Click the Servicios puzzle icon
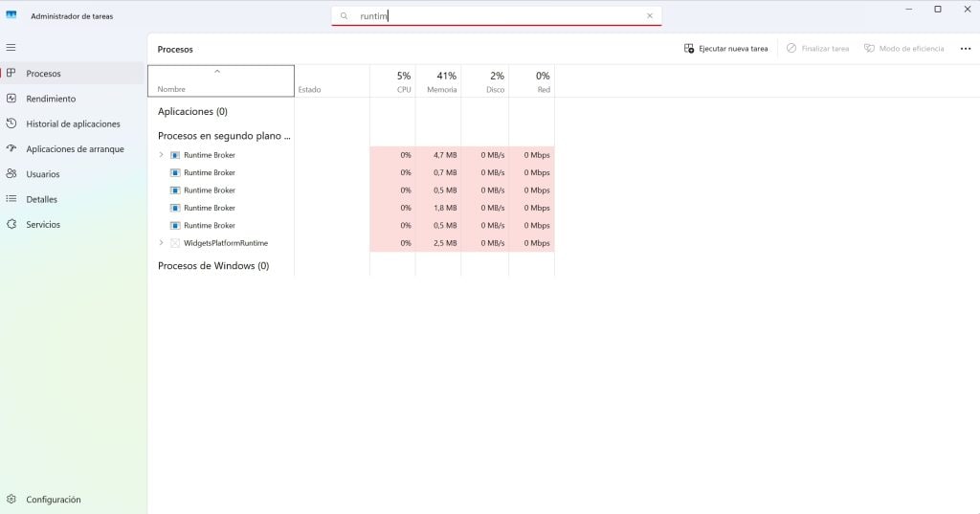Viewport: 980px width, 514px height. pos(11,224)
